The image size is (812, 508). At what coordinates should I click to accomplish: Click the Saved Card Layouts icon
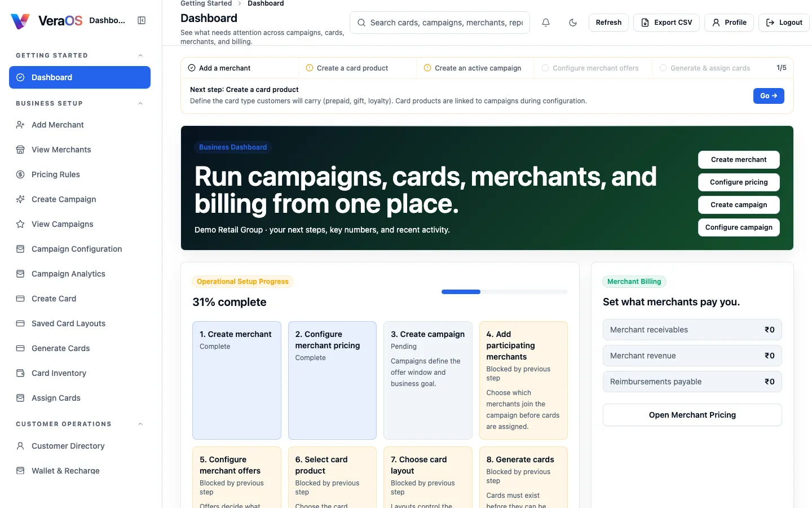(x=20, y=323)
